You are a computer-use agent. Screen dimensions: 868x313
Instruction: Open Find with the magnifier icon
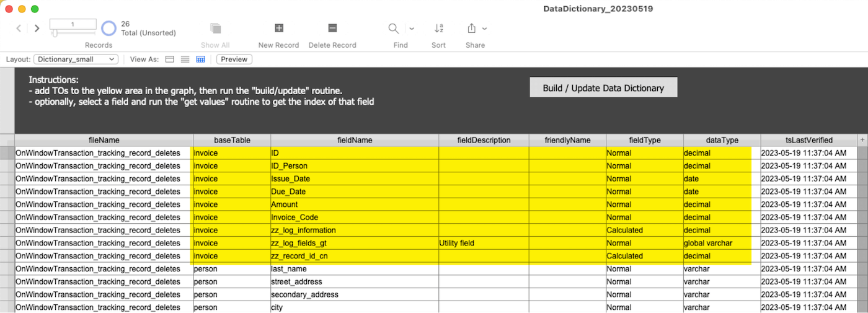pyautogui.click(x=394, y=28)
